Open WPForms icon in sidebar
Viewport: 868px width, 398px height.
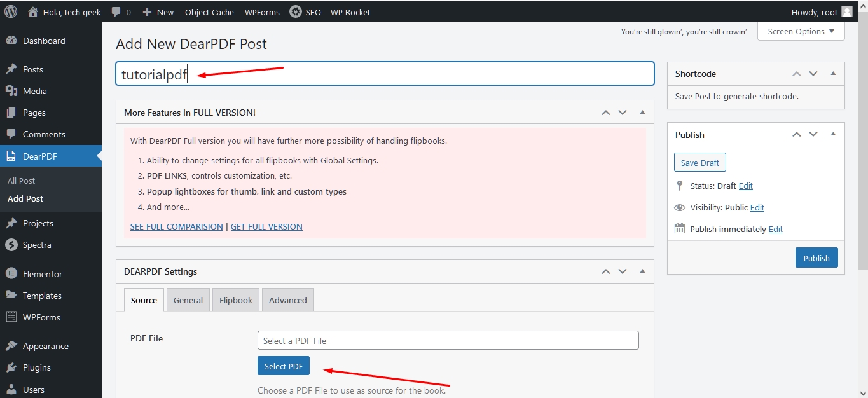[x=11, y=317]
